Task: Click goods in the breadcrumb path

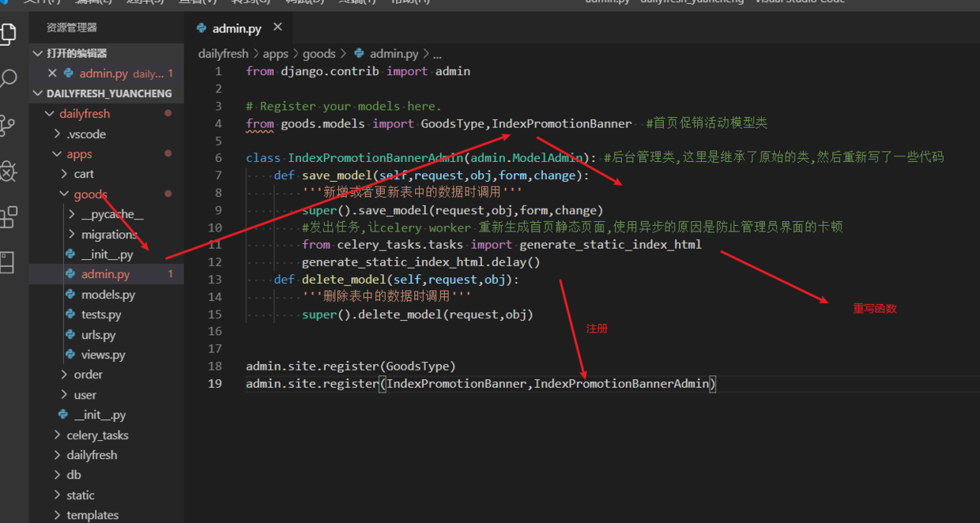Action: pyautogui.click(x=319, y=54)
